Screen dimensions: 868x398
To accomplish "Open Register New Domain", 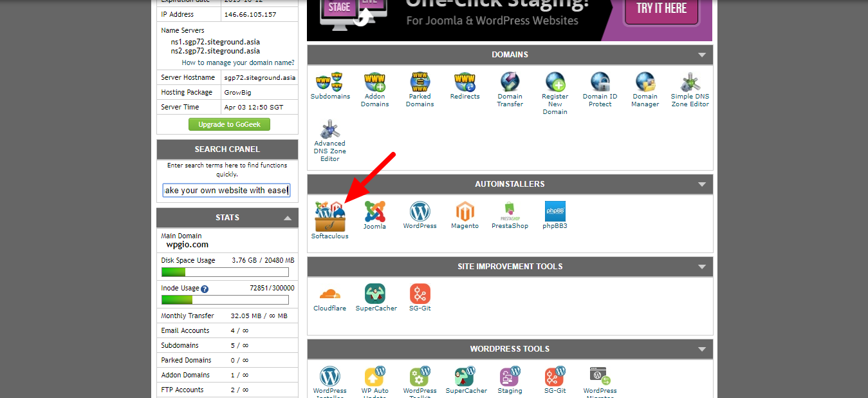I will tap(555, 81).
